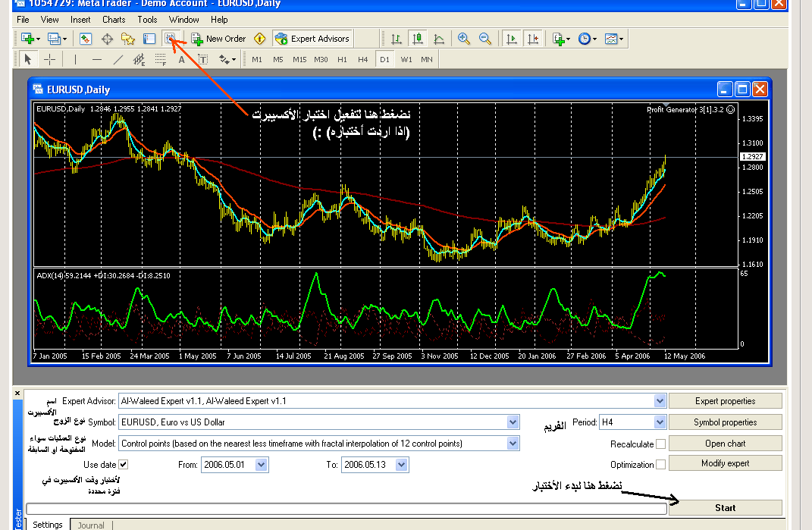Toggle the Expert Advisors button

pos(313,39)
